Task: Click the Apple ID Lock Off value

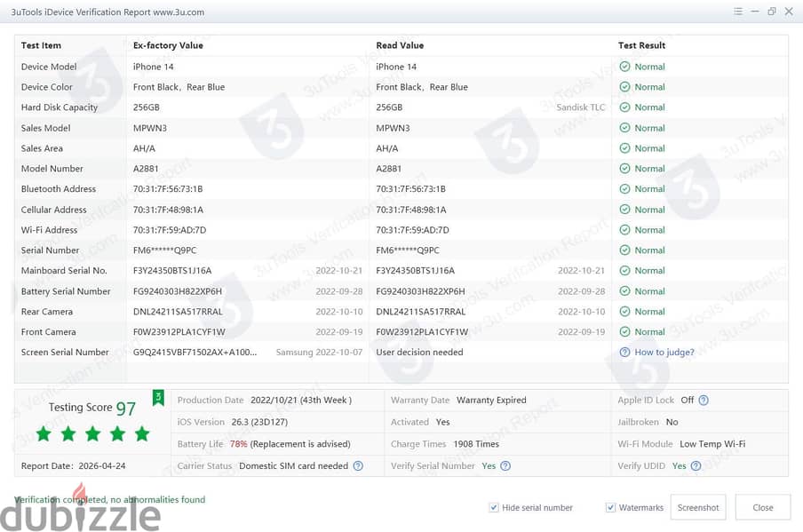Action: (x=688, y=401)
